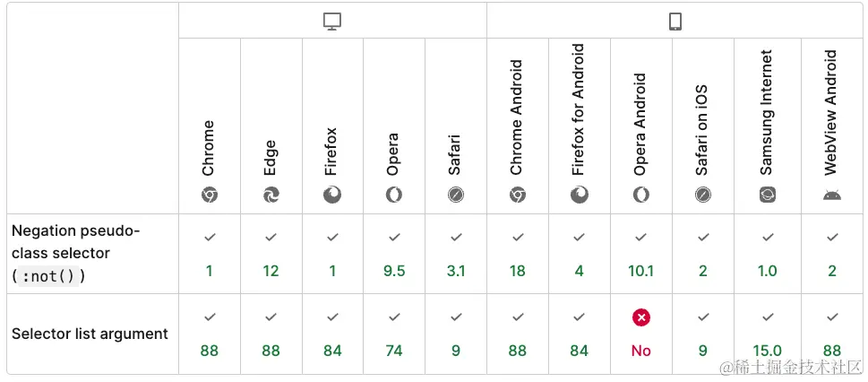Viewport: 868px width, 382px height.
Task: Open the "No" Opera Android cell
Action: click(641, 334)
